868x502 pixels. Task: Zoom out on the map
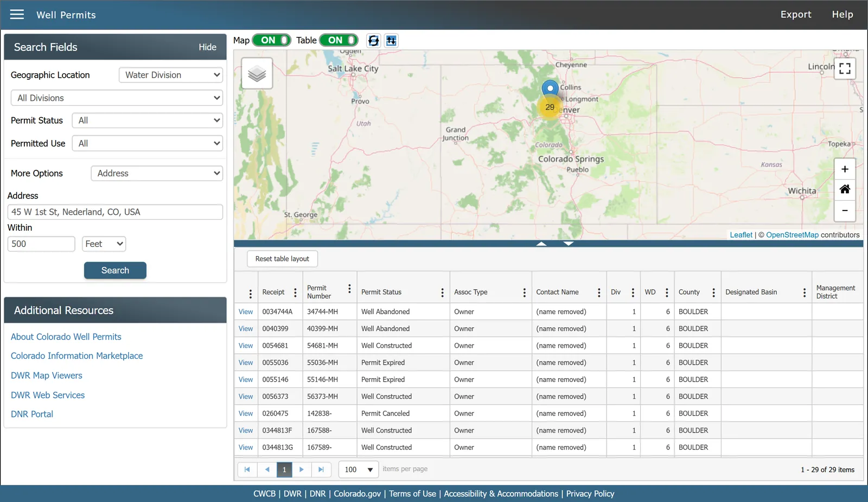pyautogui.click(x=845, y=211)
